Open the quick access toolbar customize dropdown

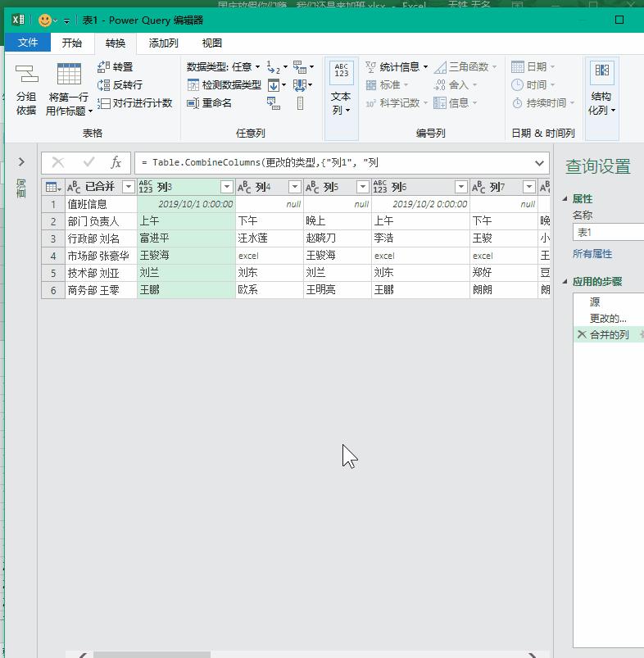[x=66, y=20]
